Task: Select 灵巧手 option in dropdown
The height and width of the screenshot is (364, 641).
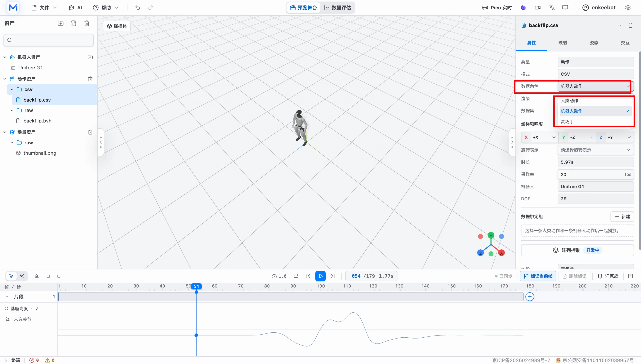Action: [x=595, y=121]
